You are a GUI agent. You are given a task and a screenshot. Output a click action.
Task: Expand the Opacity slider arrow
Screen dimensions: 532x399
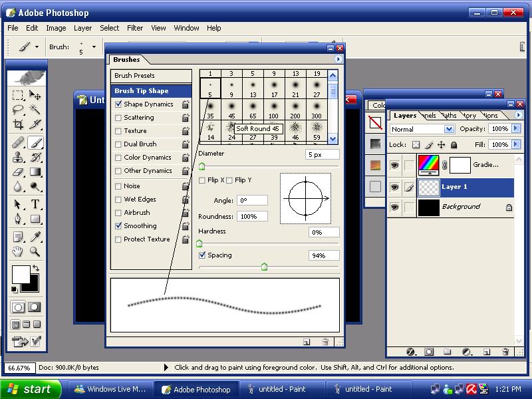click(515, 129)
